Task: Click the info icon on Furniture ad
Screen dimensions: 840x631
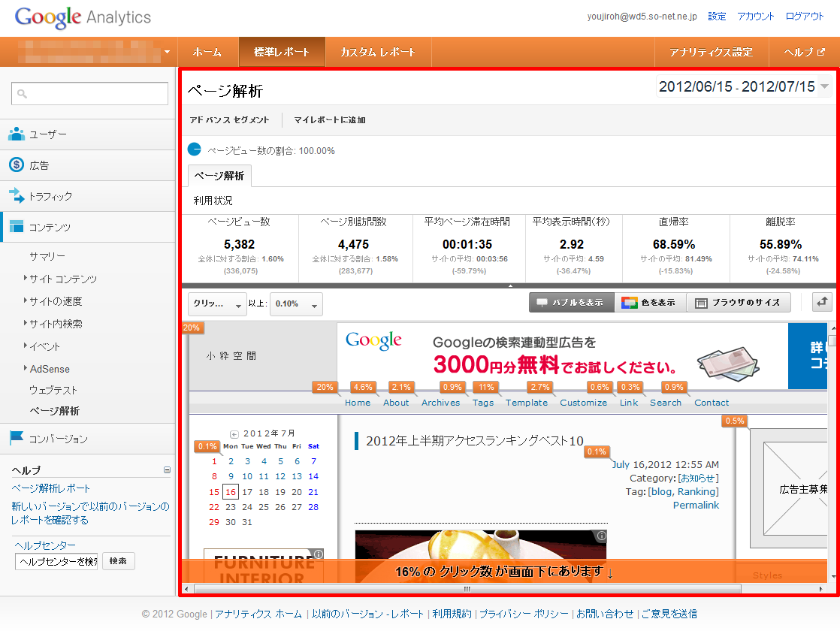Action: click(319, 554)
